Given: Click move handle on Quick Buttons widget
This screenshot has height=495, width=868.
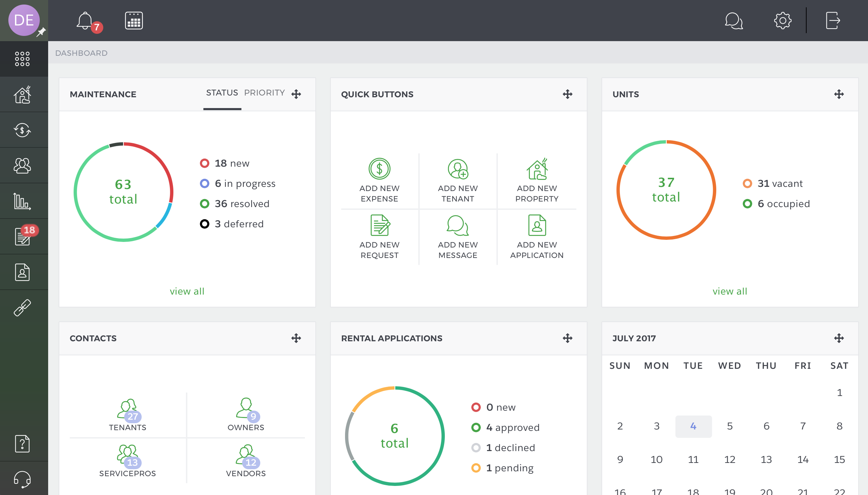Looking at the screenshot, I should (x=568, y=94).
